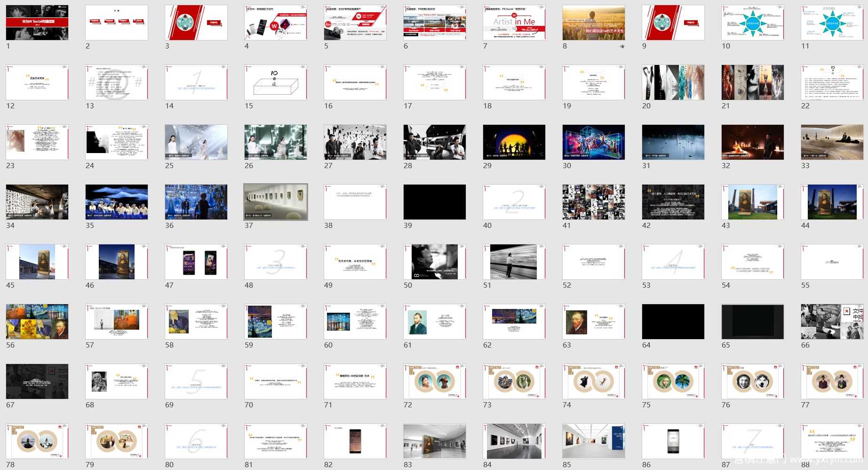The width and height of the screenshot is (868, 470).
Task: Select slide 86 white phone thumbnail
Action: point(673,441)
